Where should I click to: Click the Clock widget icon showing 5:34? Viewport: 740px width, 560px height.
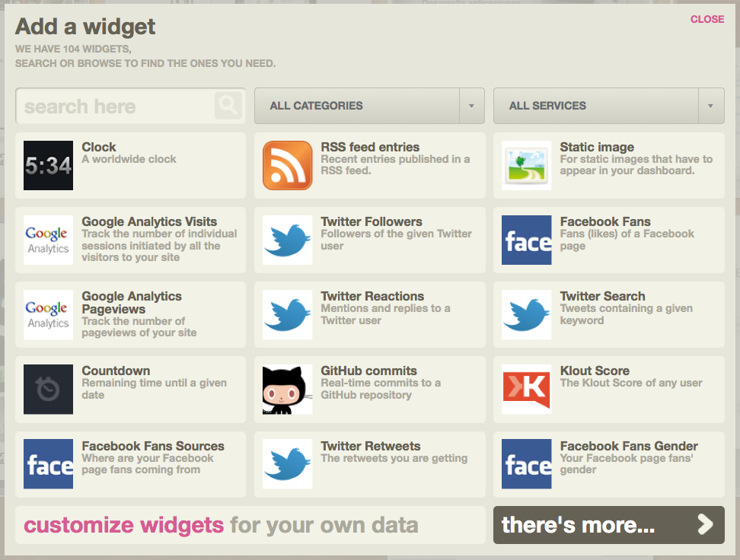coord(48,165)
